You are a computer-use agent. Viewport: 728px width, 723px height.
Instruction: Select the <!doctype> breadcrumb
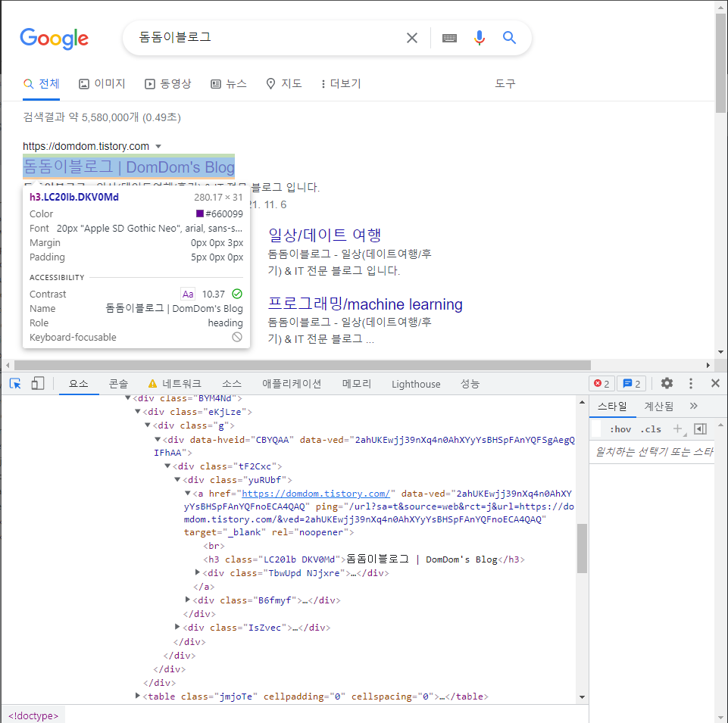33,715
